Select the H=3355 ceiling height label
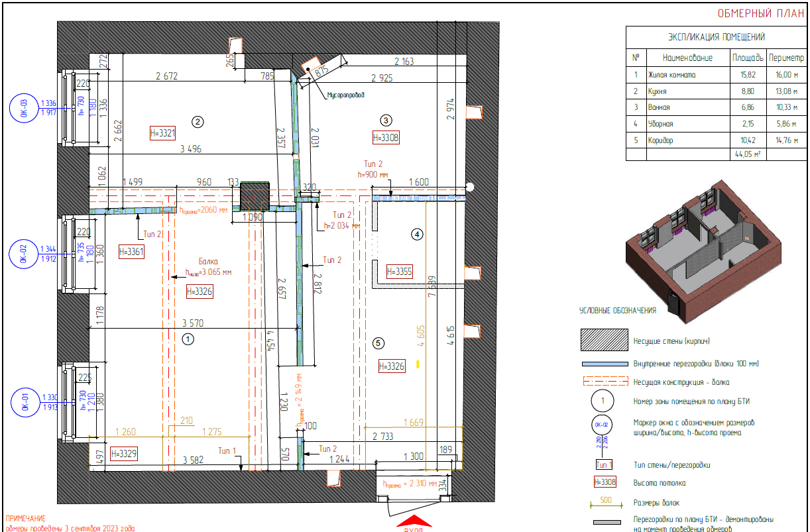 point(399,271)
